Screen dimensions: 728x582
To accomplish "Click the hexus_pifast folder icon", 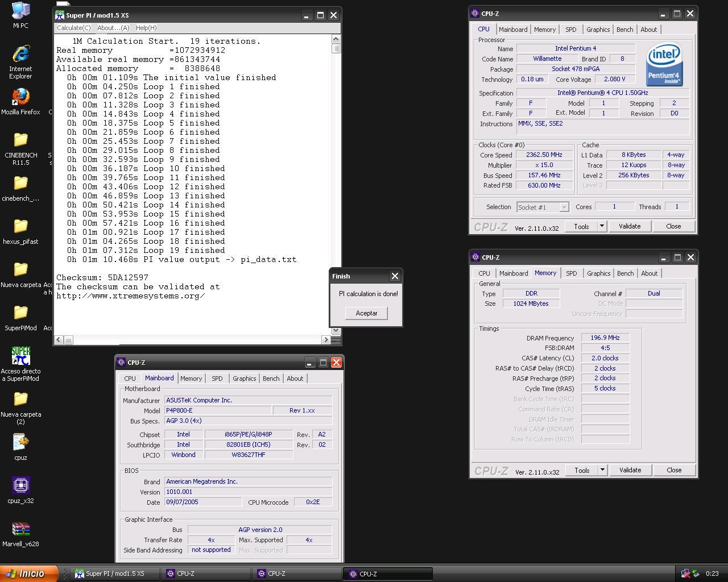I will (x=20, y=231).
